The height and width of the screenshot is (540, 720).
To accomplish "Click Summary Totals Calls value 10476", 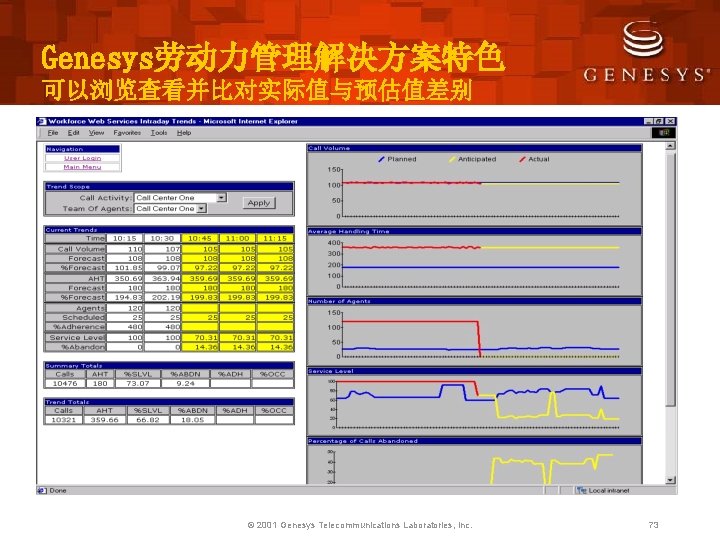I will click(x=65, y=383).
